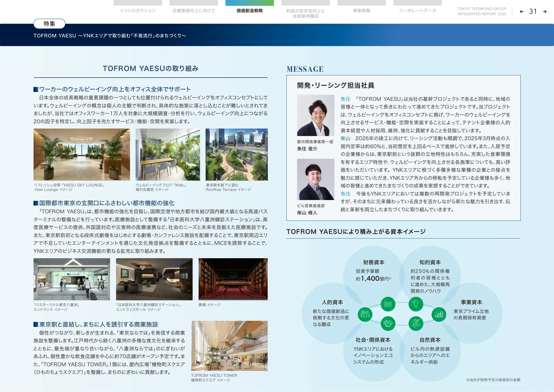Open 利益の安定性向上と成長期待醸成 tab
The height and width of the screenshot is (392, 554).
(x=306, y=13)
